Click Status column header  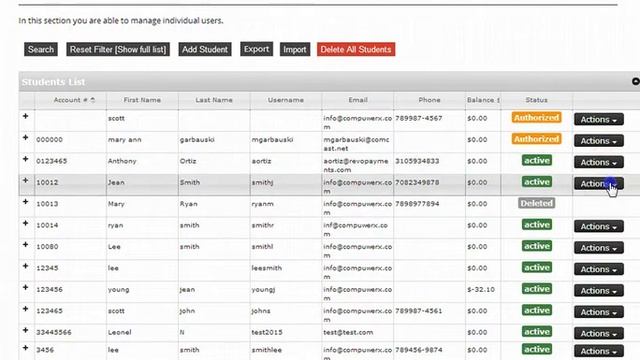point(536,100)
